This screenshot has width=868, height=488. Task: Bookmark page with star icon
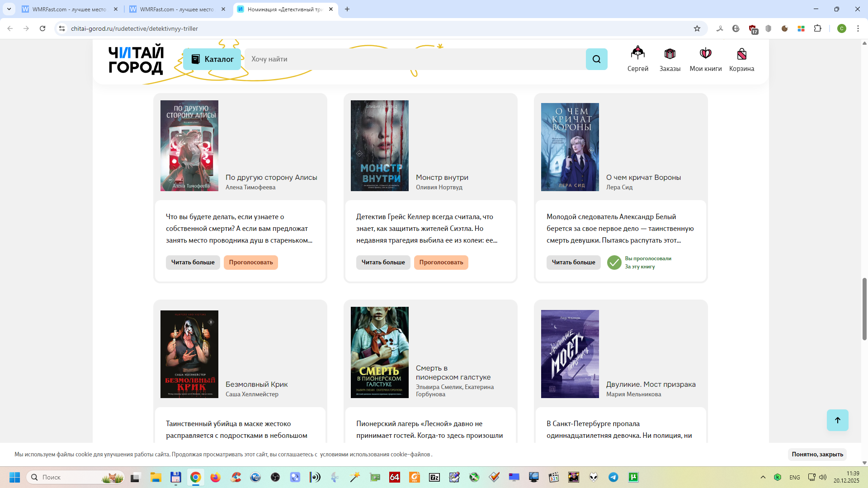coord(697,28)
